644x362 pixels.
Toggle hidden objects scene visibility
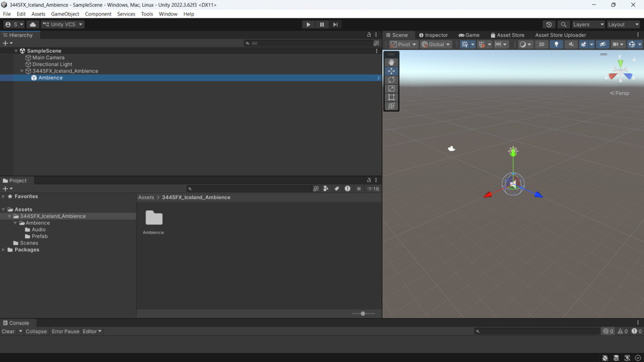603,45
